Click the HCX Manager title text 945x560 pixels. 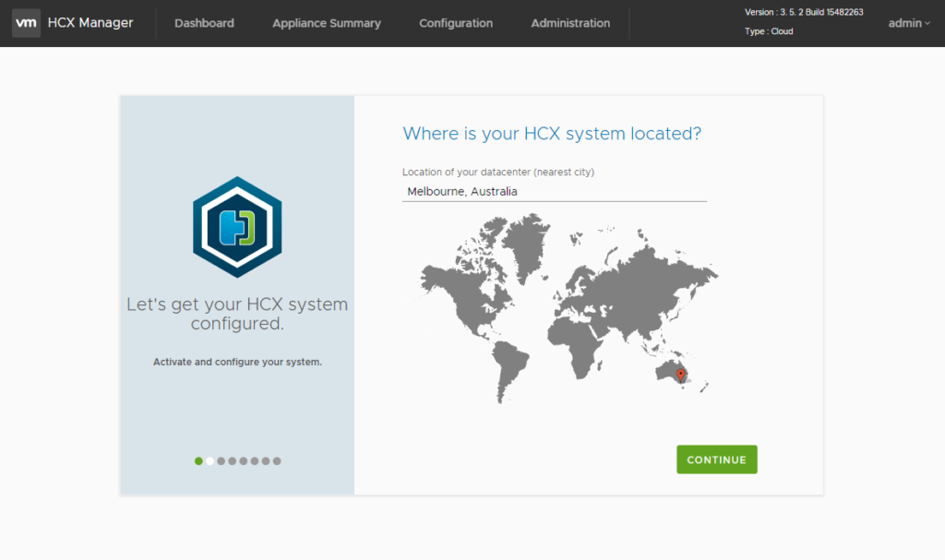click(x=90, y=22)
